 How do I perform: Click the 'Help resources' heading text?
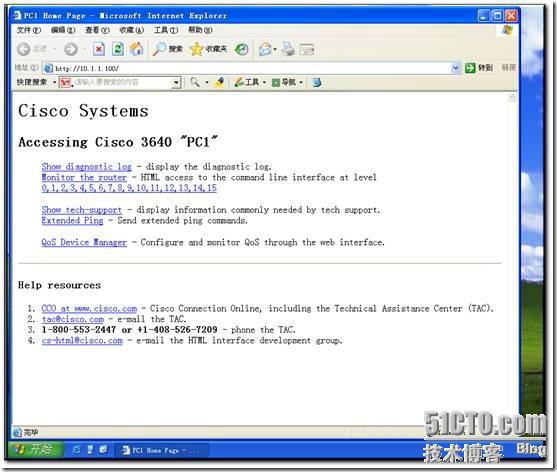(x=59, y=285)
